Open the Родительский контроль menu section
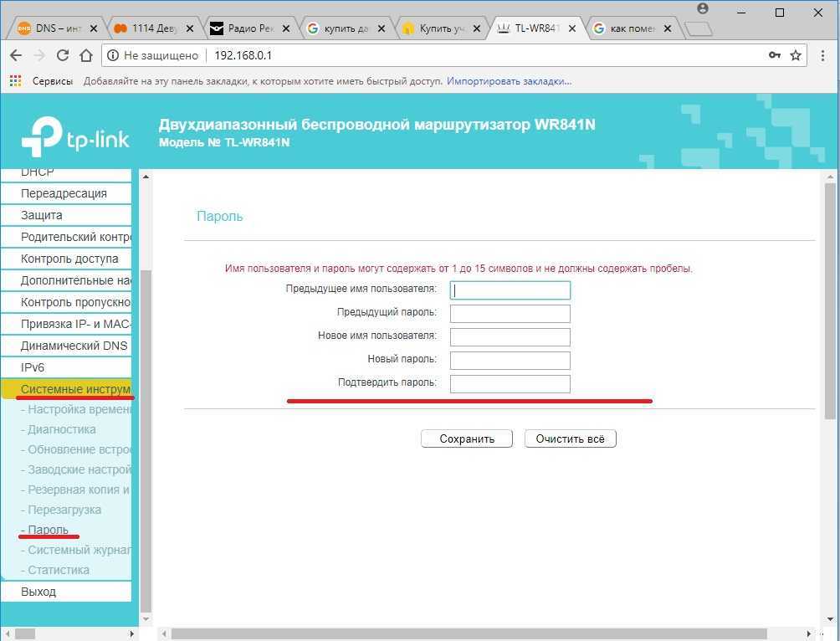This screenshot has width=840, height=641. point(66,237)
